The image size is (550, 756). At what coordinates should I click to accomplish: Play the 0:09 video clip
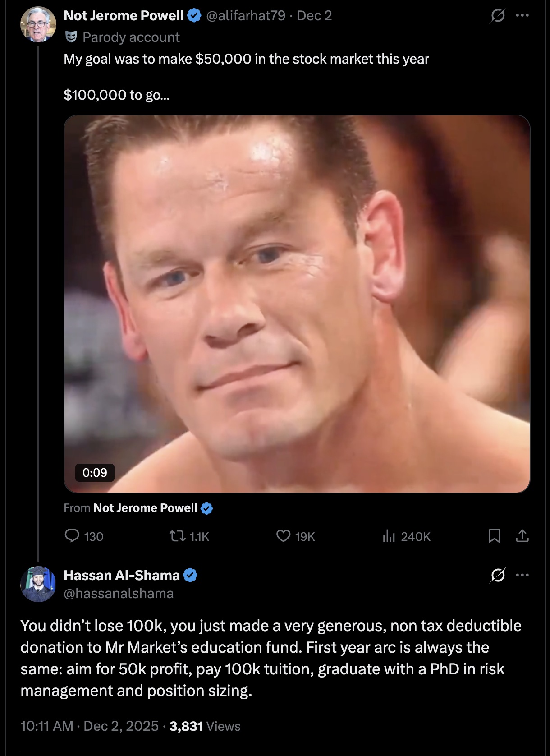click(297, 304)
